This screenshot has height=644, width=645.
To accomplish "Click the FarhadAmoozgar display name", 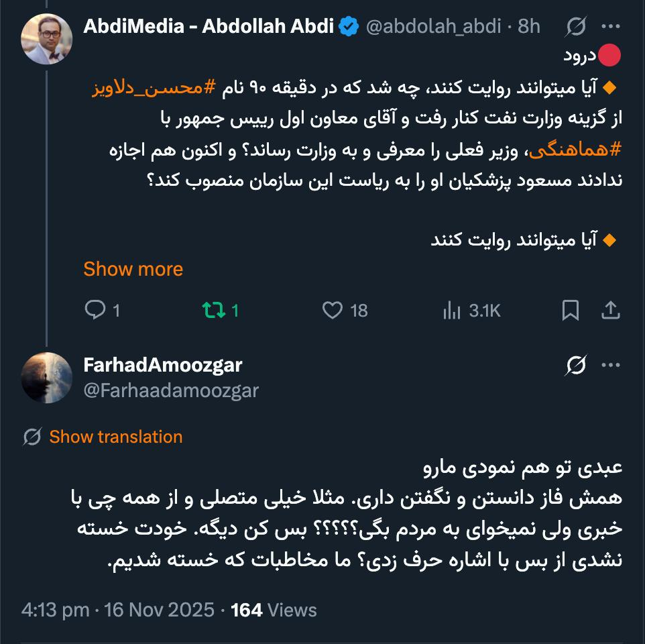I will (162, 365).
